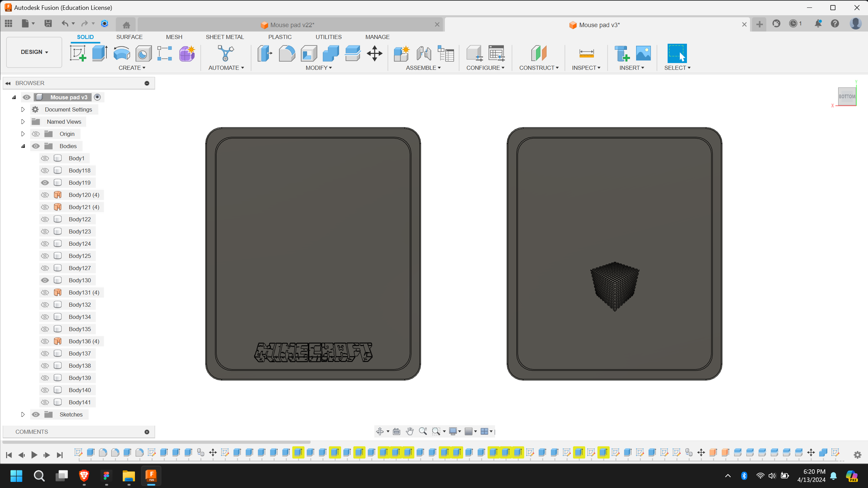The image size is (868, 488).
Task: Open a new design tab with plus
Action: tap(759, 24)
